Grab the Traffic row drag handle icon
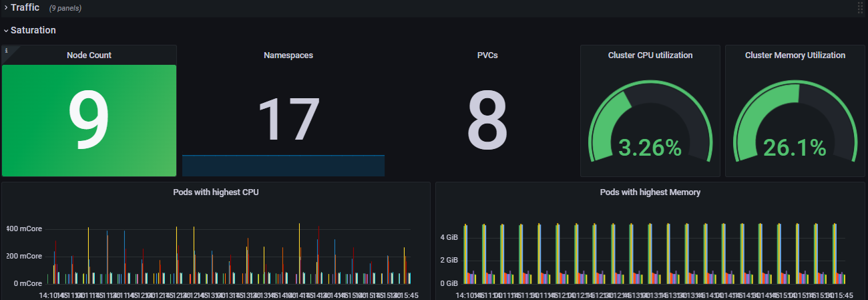 tap(860, 8)
